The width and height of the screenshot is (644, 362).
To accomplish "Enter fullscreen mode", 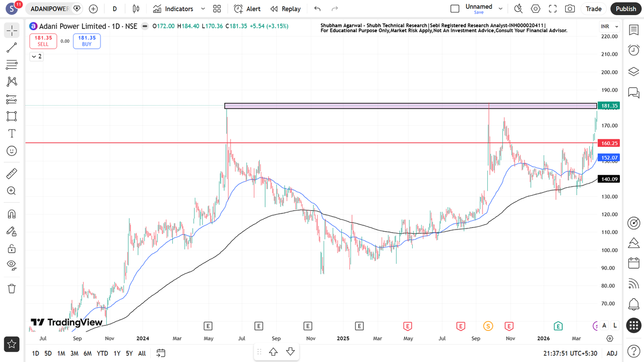I will coord(553,9).
